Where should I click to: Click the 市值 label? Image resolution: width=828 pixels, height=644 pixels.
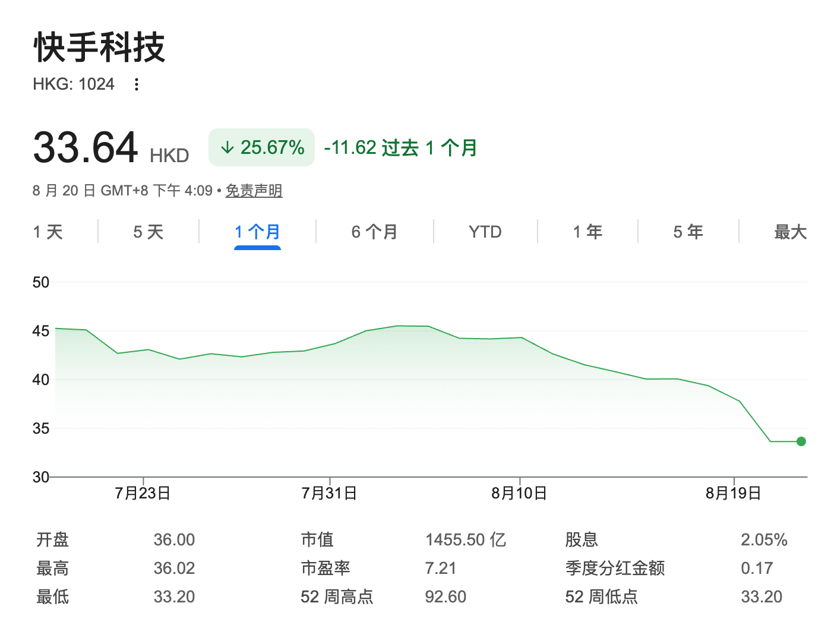click(317, 539)
